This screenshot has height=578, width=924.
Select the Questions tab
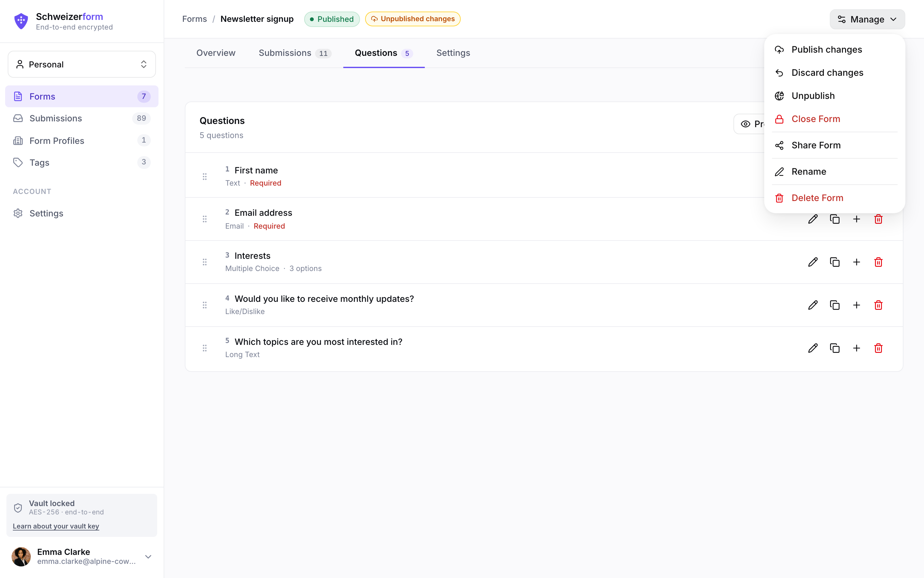point(384,53)
